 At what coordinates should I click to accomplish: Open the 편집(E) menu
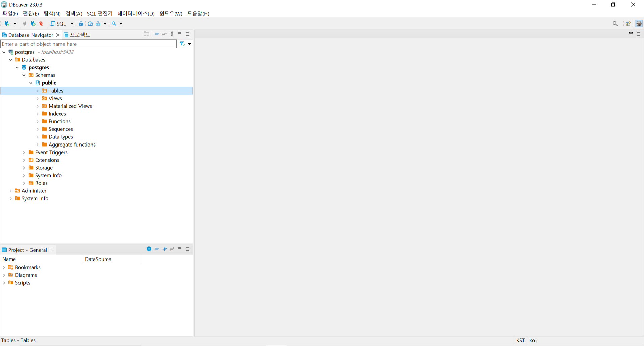[x=31, y=14]
